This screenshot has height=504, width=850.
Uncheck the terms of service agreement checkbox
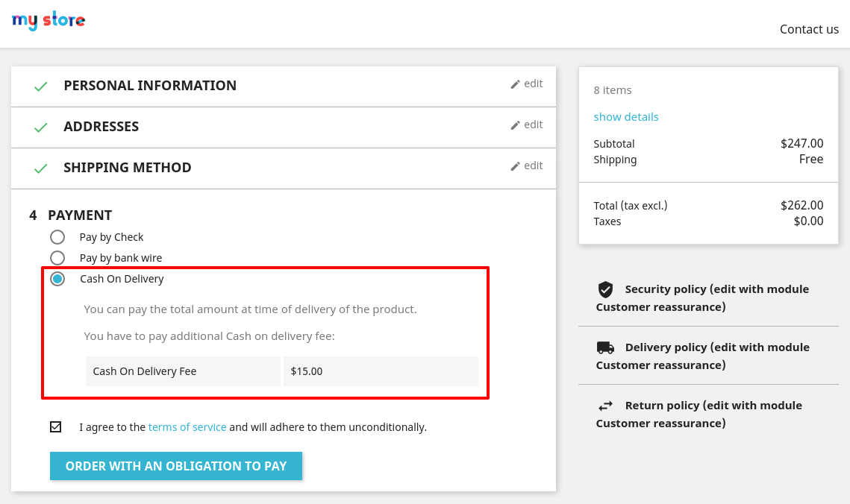coord(55,426)
